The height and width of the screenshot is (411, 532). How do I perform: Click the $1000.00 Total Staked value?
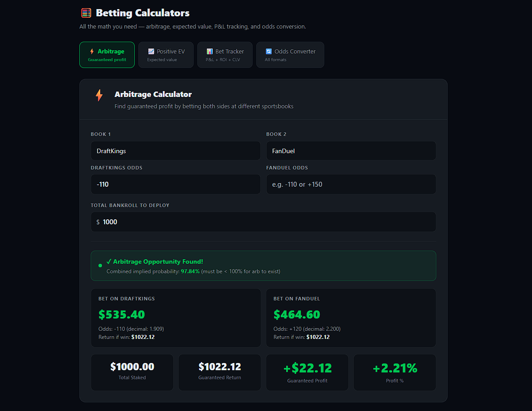[x=132, y=367]
